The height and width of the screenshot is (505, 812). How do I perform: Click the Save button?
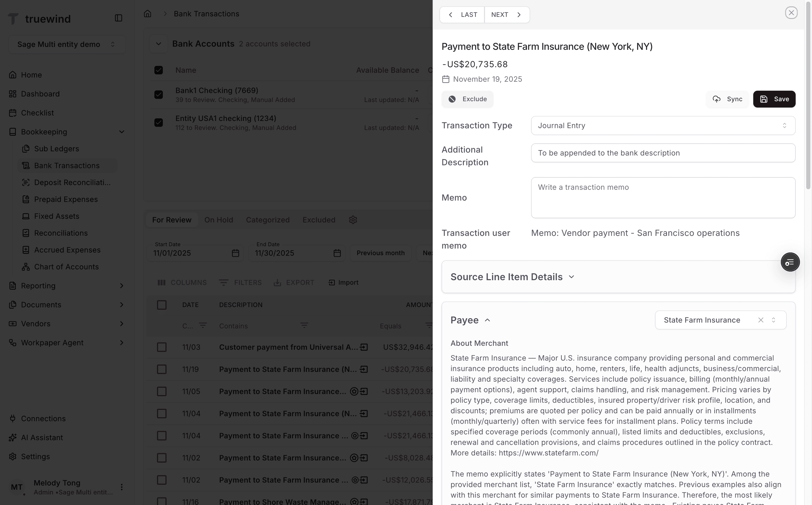[774, 99]
